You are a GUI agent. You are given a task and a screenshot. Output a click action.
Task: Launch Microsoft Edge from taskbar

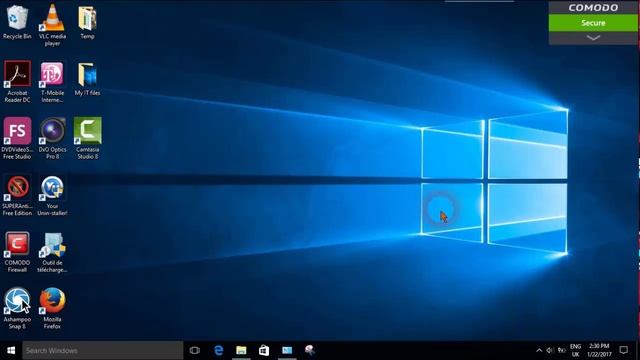(x=218, y=350)
